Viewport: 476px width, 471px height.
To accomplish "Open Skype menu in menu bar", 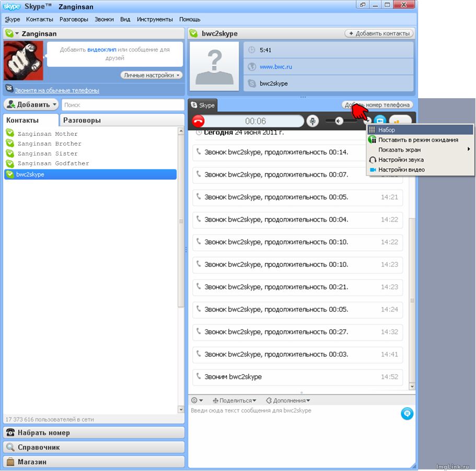I will click(x=13, y=19).
